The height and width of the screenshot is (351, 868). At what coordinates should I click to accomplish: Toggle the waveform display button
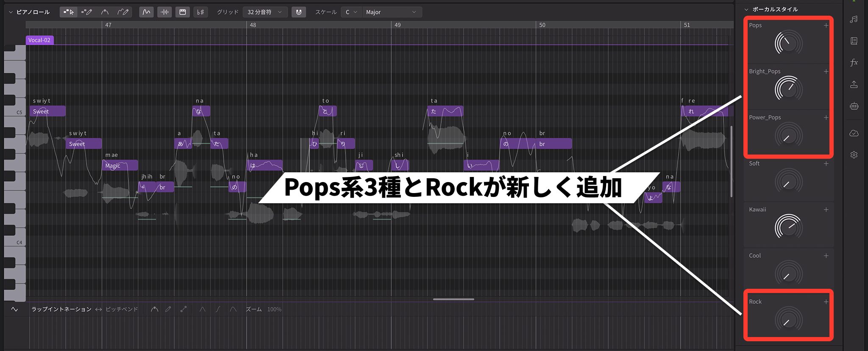(164, 12)
